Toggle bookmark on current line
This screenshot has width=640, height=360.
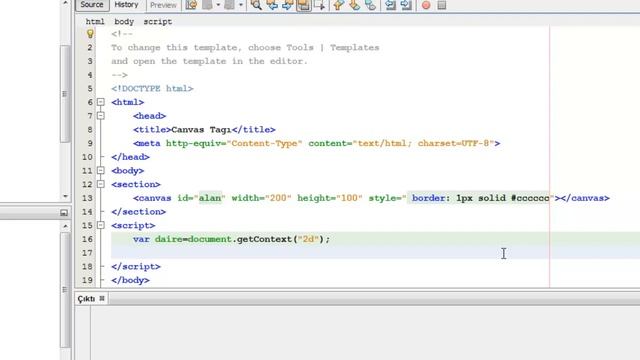pyautogui.click(x=370, y=5)
